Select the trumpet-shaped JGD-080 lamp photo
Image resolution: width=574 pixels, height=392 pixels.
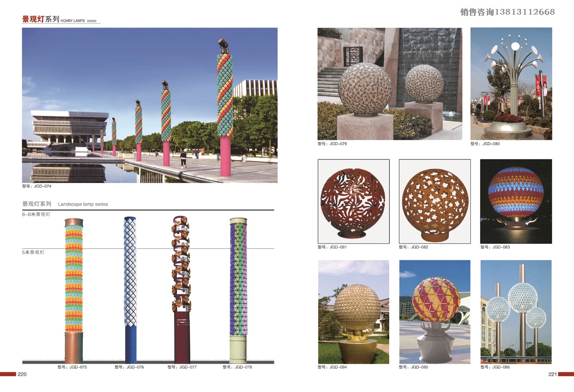(511, 84)
